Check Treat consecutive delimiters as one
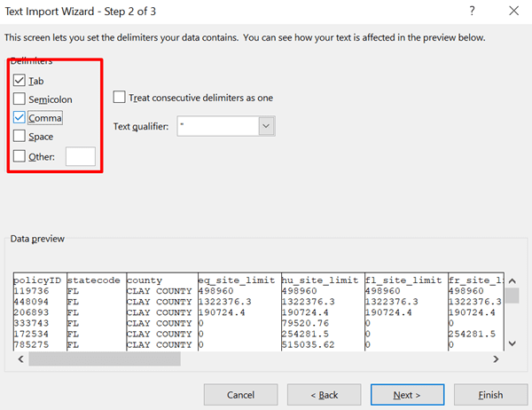The width and height of the screenshot is (532, 410). click(x=120, y=98)
